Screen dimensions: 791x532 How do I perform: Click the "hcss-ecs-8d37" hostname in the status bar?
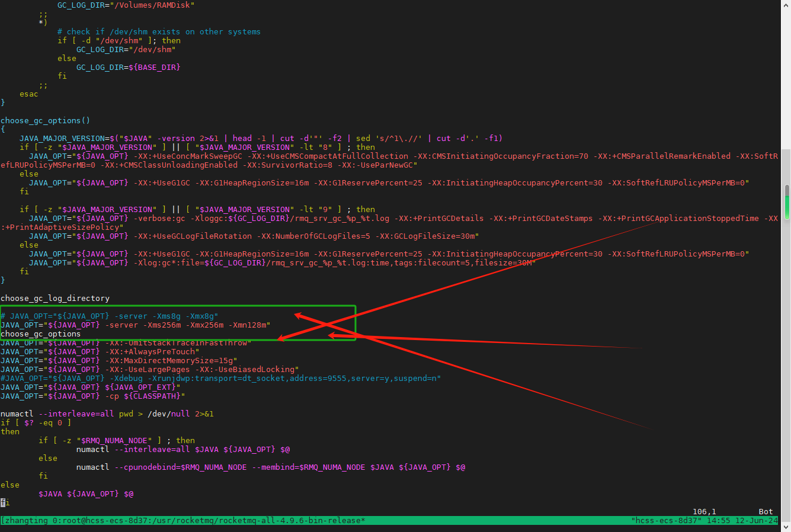coord(667,520)
